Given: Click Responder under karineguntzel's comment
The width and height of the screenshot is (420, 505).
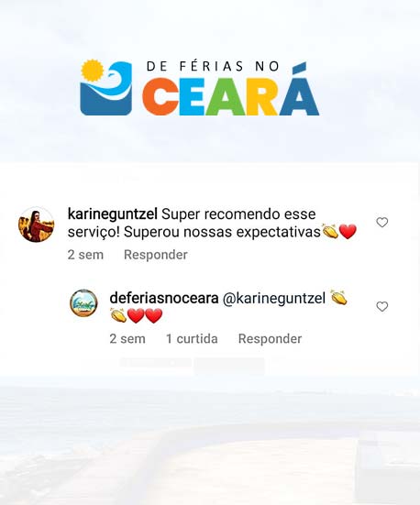Looking at the screenshot, I should pyautogui.click(x=156, y=255).
